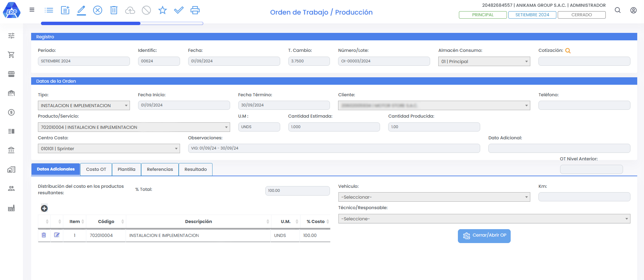The height and width of the screenshot is (280, 644).
Task: Click the Número/Lote field
Action: click(384, 61)
